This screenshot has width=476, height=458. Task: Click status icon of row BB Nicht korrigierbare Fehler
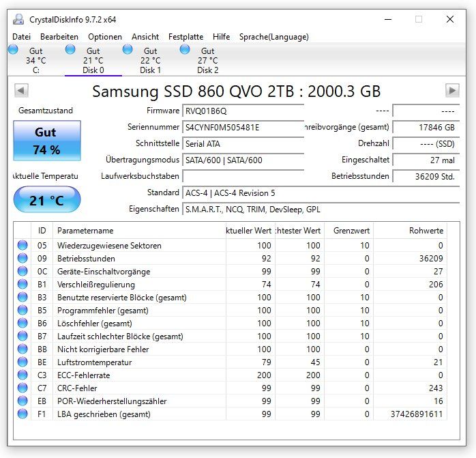tap(23, 349)
